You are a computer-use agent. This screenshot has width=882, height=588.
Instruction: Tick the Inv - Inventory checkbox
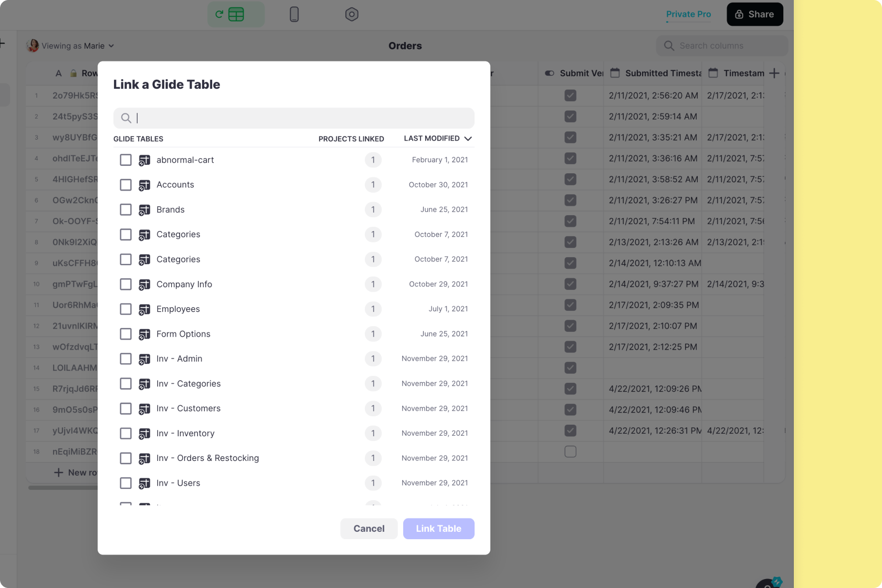coord(125,434)
